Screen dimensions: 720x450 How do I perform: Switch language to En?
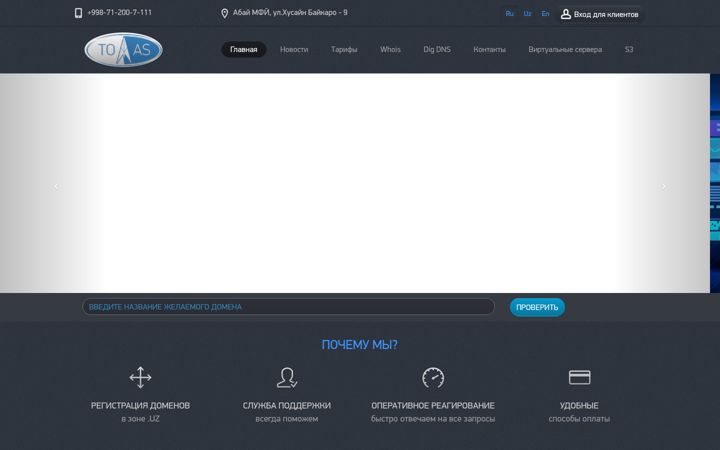tap(545, 14)
